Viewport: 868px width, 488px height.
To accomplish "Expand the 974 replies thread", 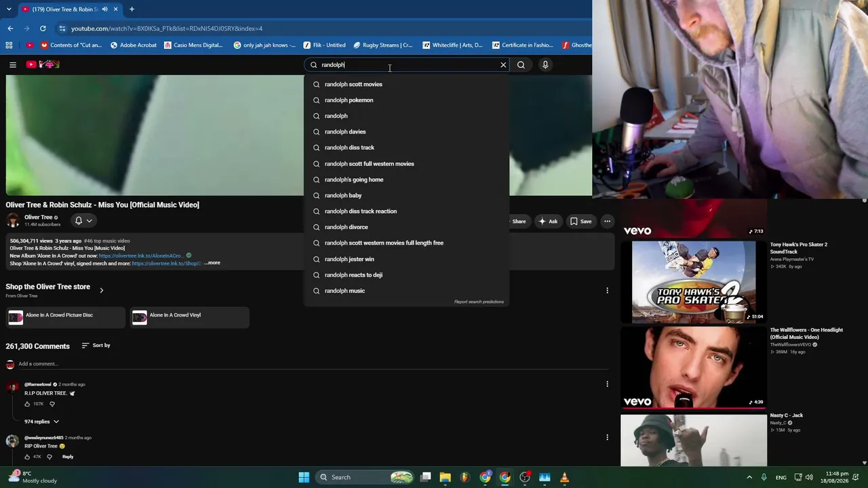I will pos(41,422).
